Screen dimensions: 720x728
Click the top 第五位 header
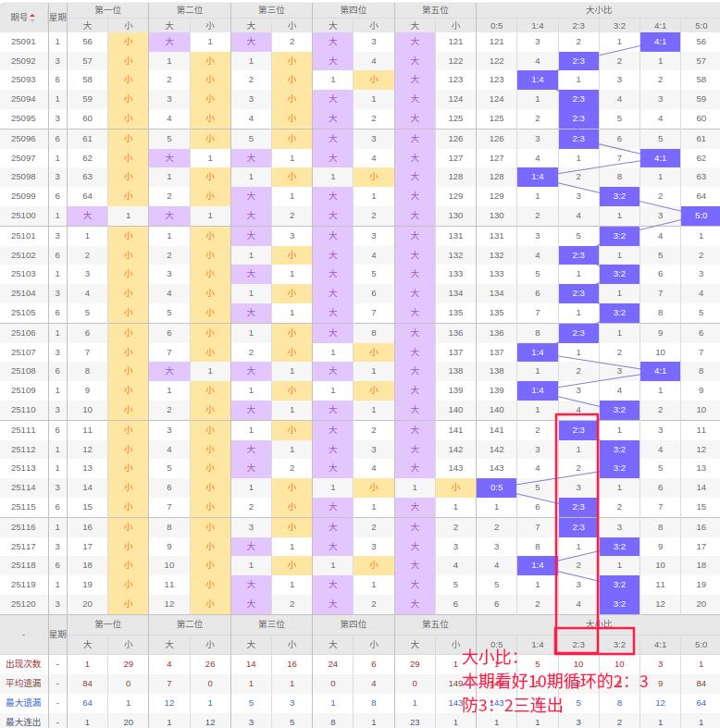(435, 10)
